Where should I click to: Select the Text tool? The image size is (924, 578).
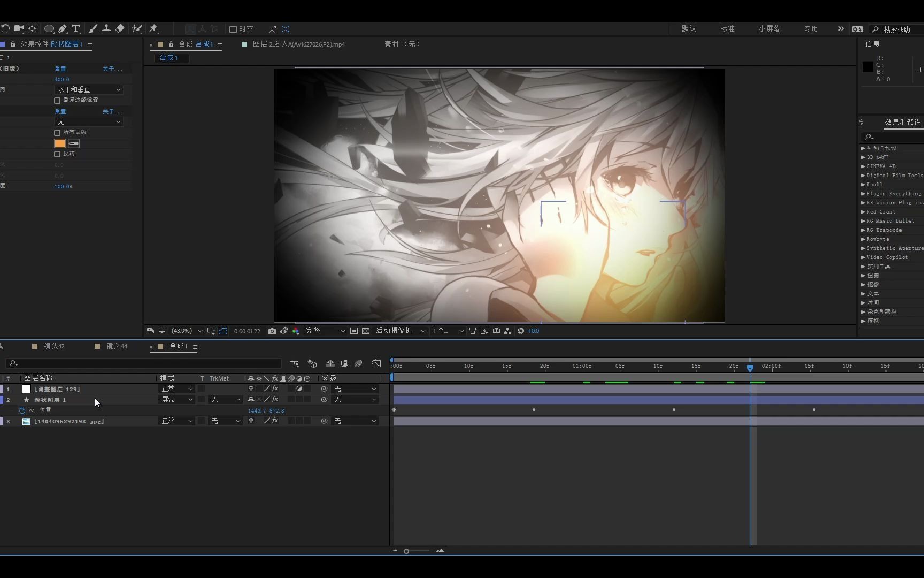point(76,29)
